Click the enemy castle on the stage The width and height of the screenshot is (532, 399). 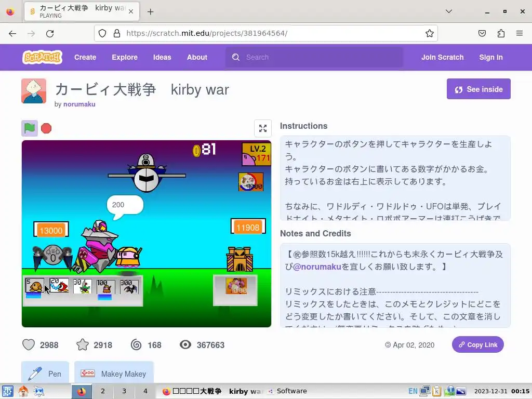tap(240, 259)
